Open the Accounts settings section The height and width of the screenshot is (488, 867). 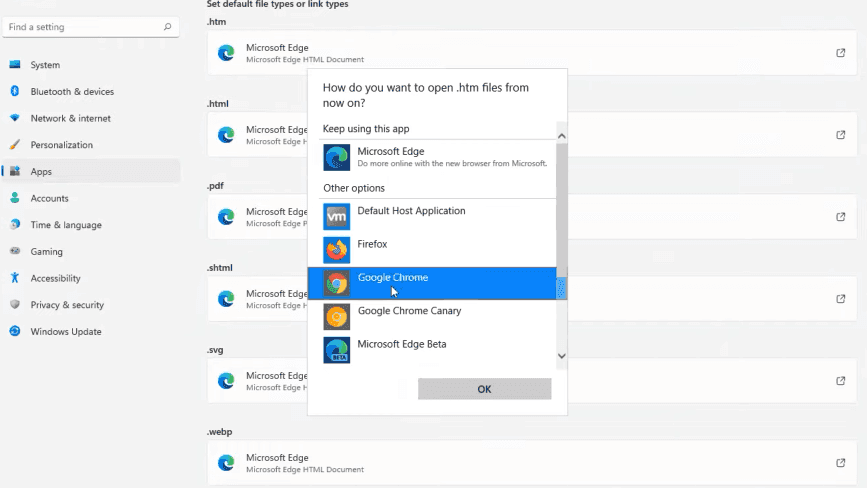click(91, 198)
